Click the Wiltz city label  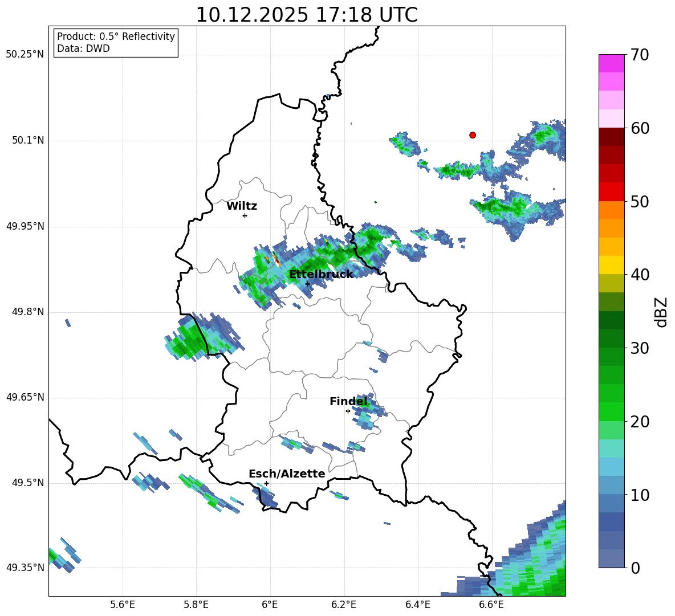tap(242, 206)
